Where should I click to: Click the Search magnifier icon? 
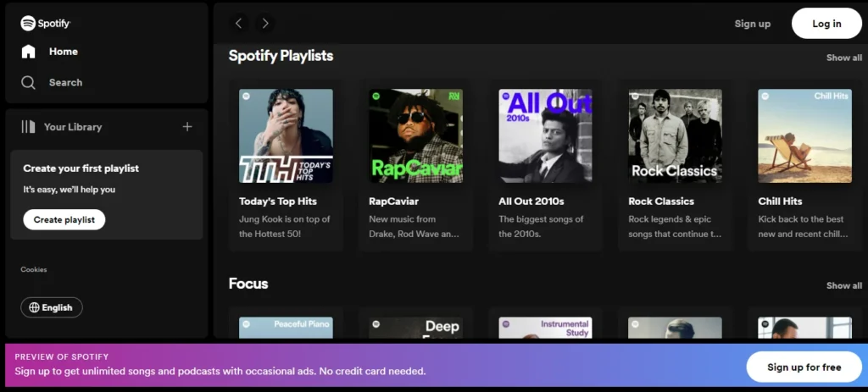(28, 82)
